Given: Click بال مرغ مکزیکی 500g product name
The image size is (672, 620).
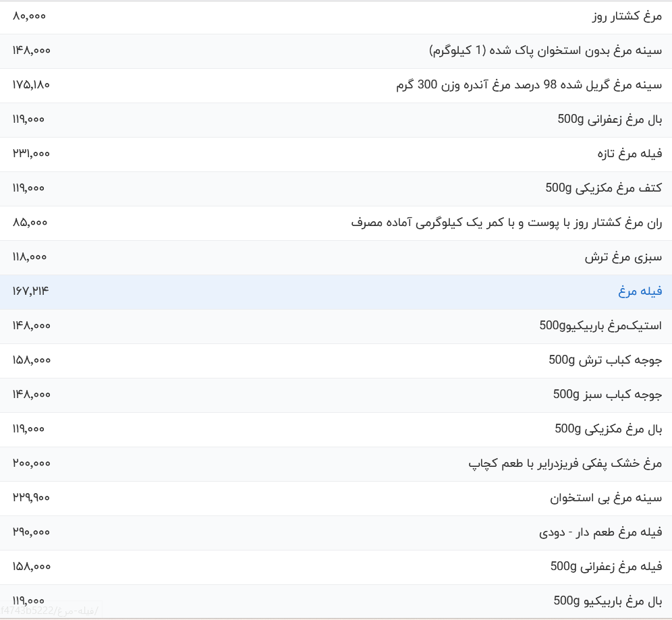Looking at the screenshot, I should pyautogui.click(x=609, y=429).
